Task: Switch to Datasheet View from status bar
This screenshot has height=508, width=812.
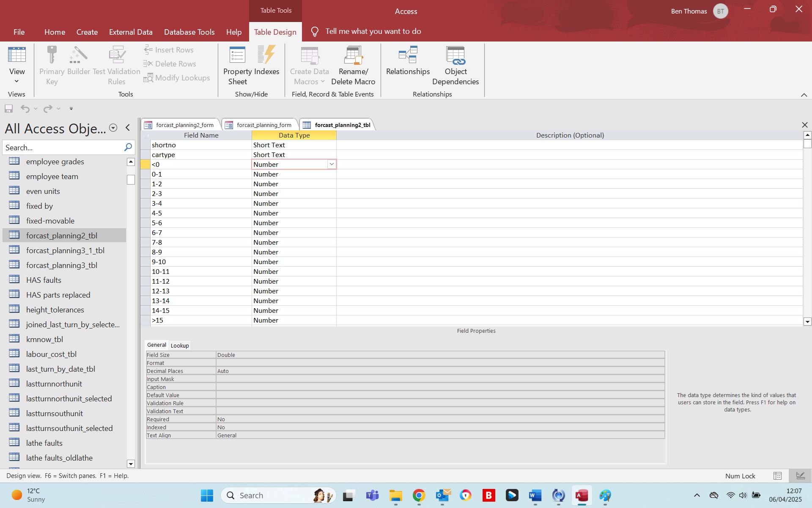Action: [x=777, y=476]
